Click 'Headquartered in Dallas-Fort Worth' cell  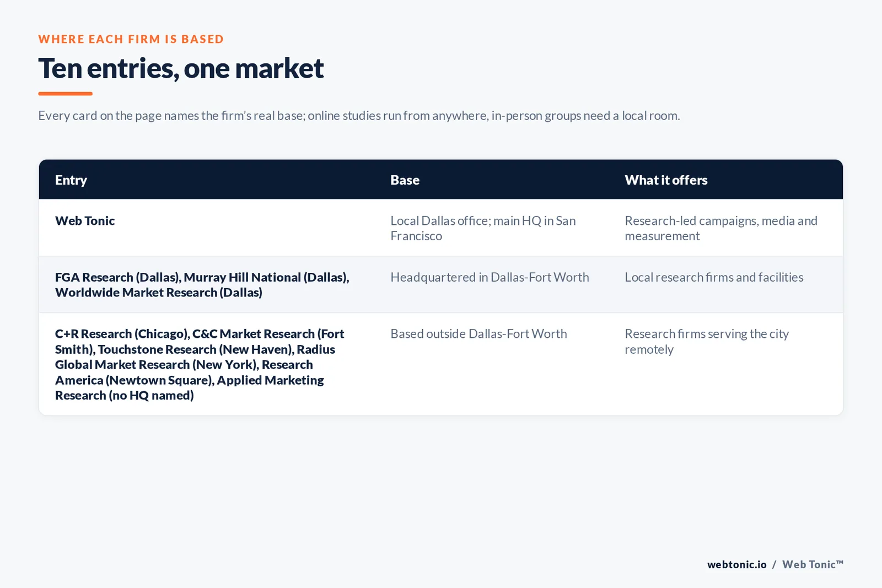[490, 277]
